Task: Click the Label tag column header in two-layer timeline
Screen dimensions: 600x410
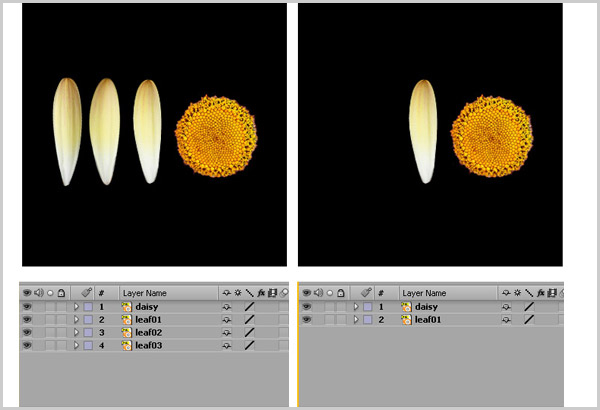Action: [366, 292]
